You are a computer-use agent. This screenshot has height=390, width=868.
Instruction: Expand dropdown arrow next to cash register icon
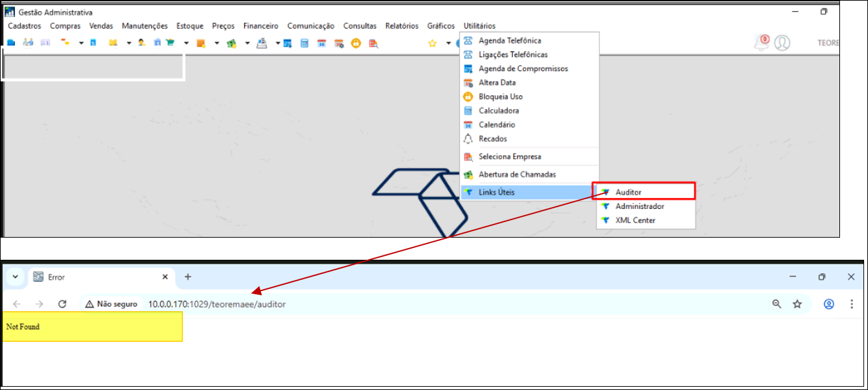[x=277, y=44]
